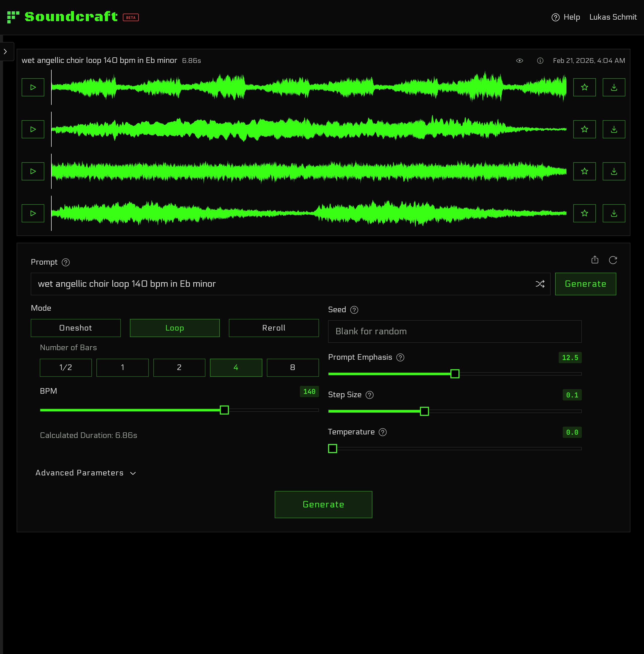Select the Oneshot mode
Viewport: 644px width, 654px height.
point(76,328)
